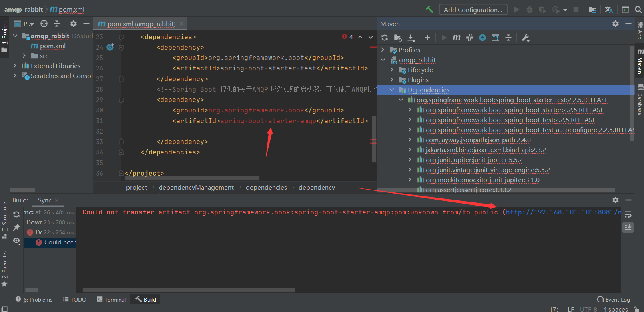Viewport: 644px width, 312px height.
Task: Toggle Maven offline mode
Action: pos(483,38)
